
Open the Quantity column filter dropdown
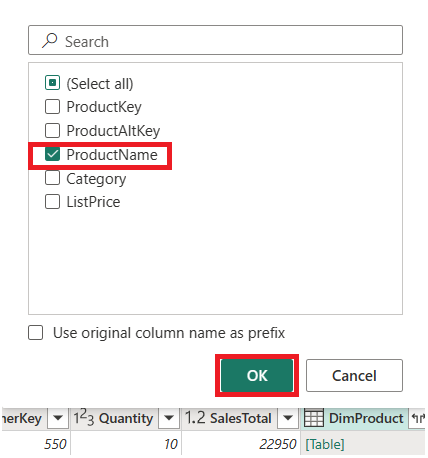click(169, 418)
